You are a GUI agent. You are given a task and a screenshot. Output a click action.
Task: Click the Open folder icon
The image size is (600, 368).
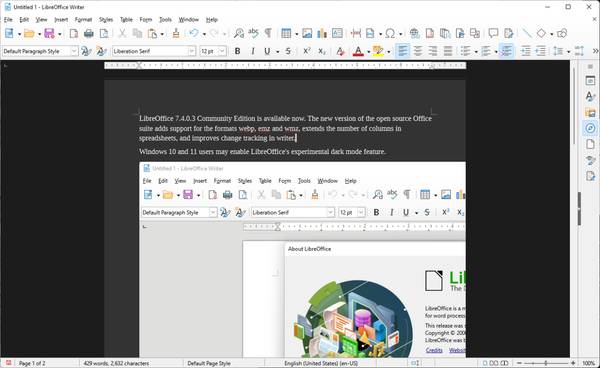pos(29,34)
